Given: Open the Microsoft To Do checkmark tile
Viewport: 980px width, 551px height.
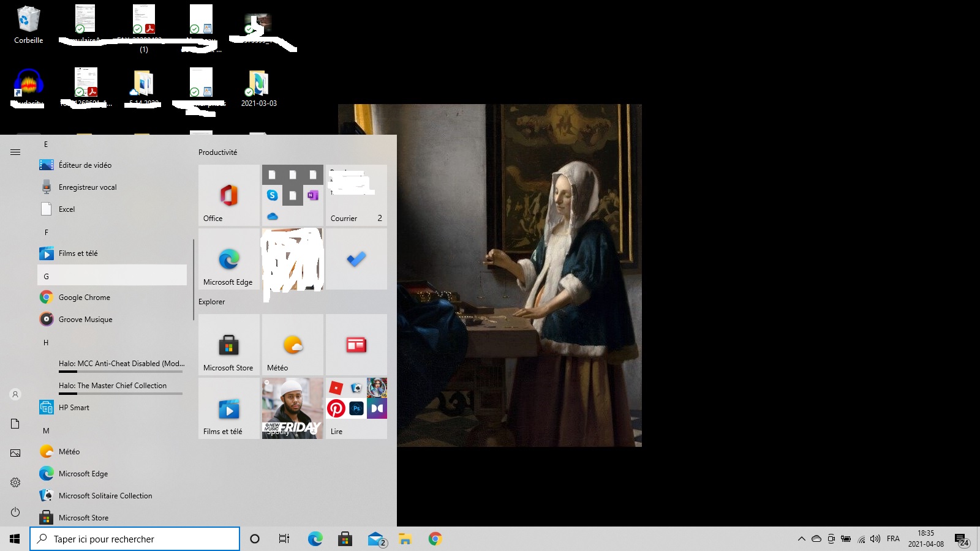Looking at the screenshot, I should 356,259.
